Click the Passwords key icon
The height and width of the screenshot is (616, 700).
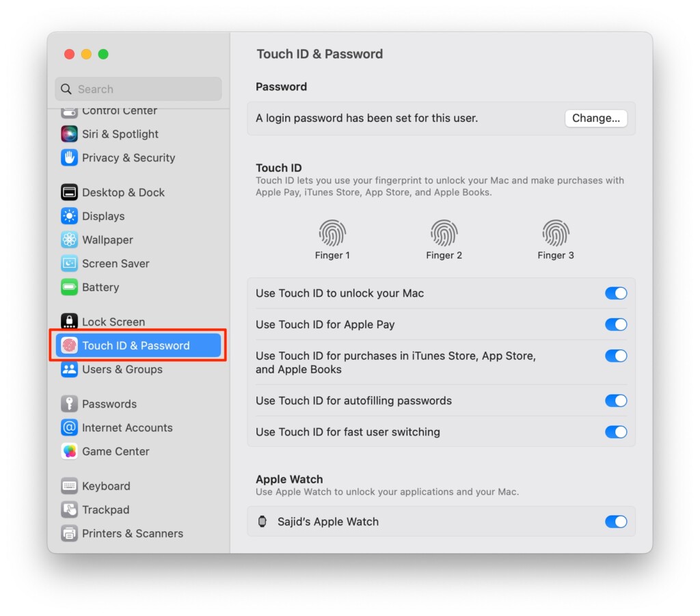[69, 404]
